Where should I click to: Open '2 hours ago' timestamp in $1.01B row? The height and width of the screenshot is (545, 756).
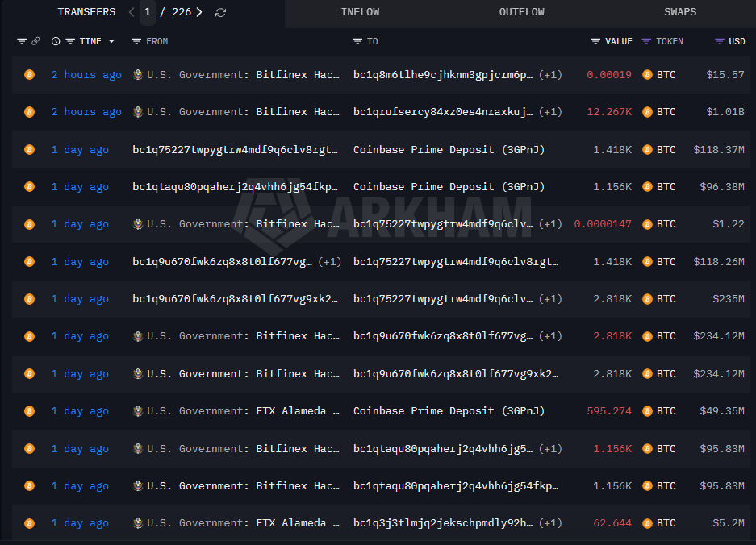tap(86, 112)
